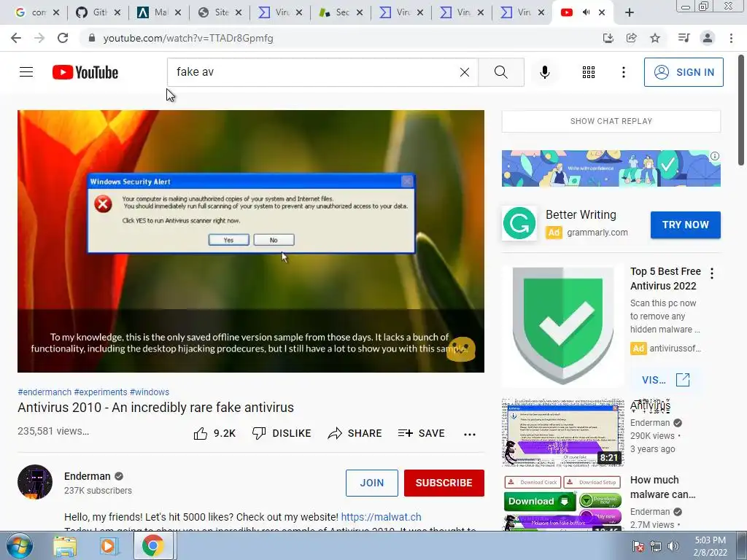
Task: Dislike the video with DISLIKE button
Action: coord(282,433)
